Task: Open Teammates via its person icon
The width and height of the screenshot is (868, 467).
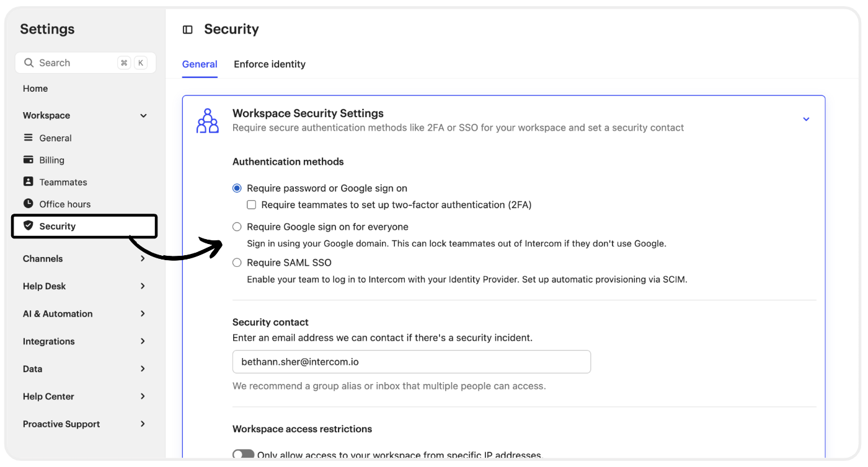Action: pyautogui.click(x=28, y=181)
